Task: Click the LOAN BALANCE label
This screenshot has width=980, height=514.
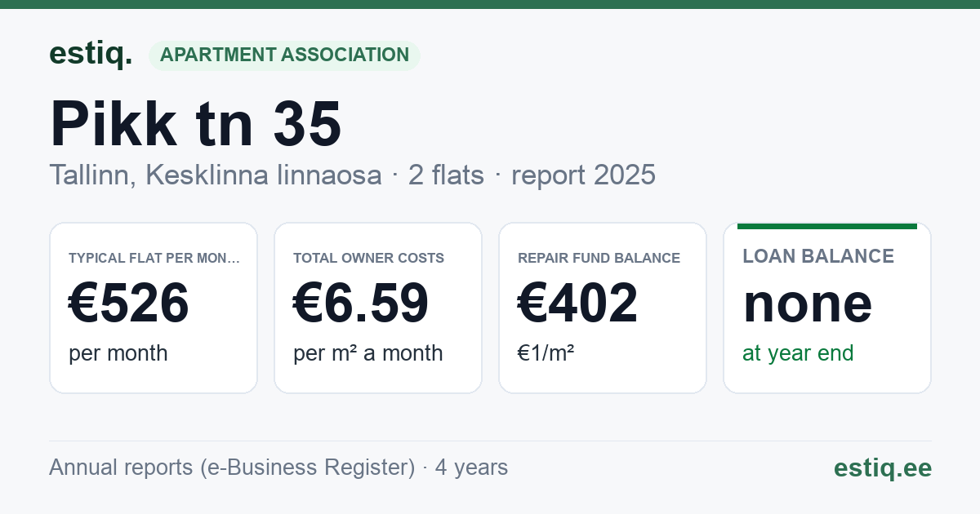Action: (x=818, y=256)
